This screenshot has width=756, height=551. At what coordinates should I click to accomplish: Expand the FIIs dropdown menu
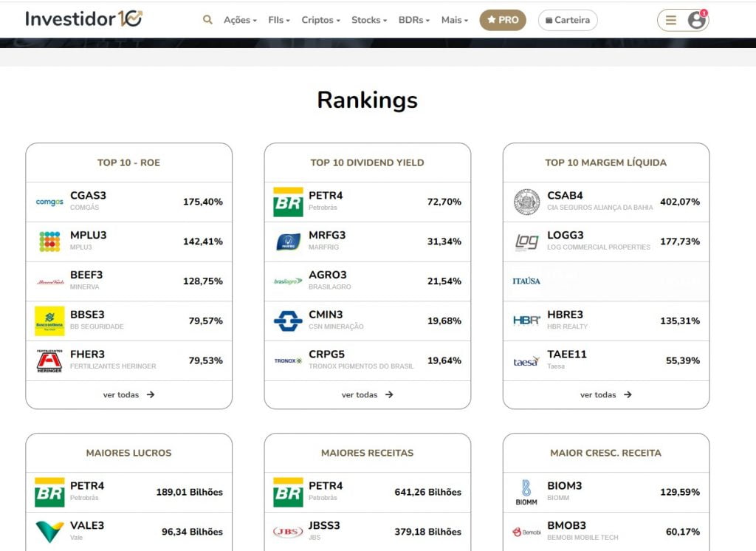click(x=279, y=20)
